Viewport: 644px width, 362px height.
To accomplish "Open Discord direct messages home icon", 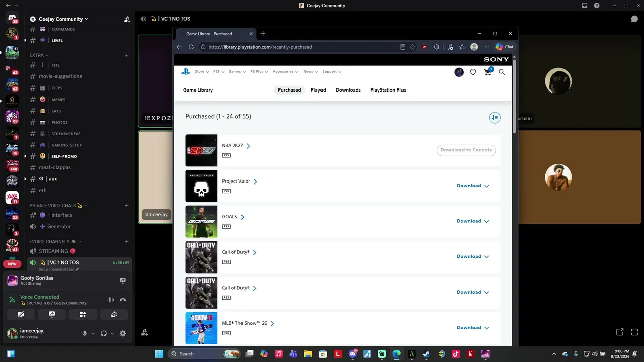I will (x=12, y=18).
